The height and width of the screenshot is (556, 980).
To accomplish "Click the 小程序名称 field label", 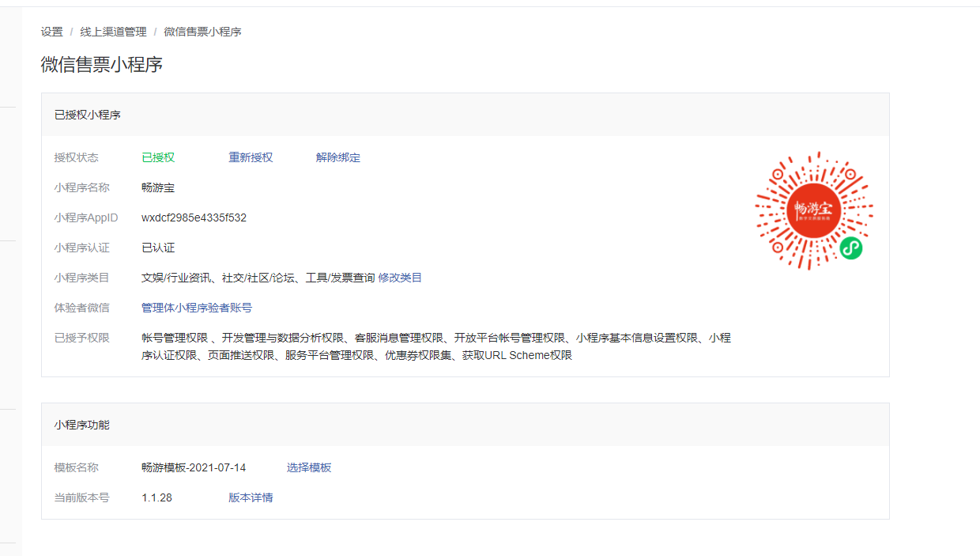I will pyautogui.click(x=82, y=187).
